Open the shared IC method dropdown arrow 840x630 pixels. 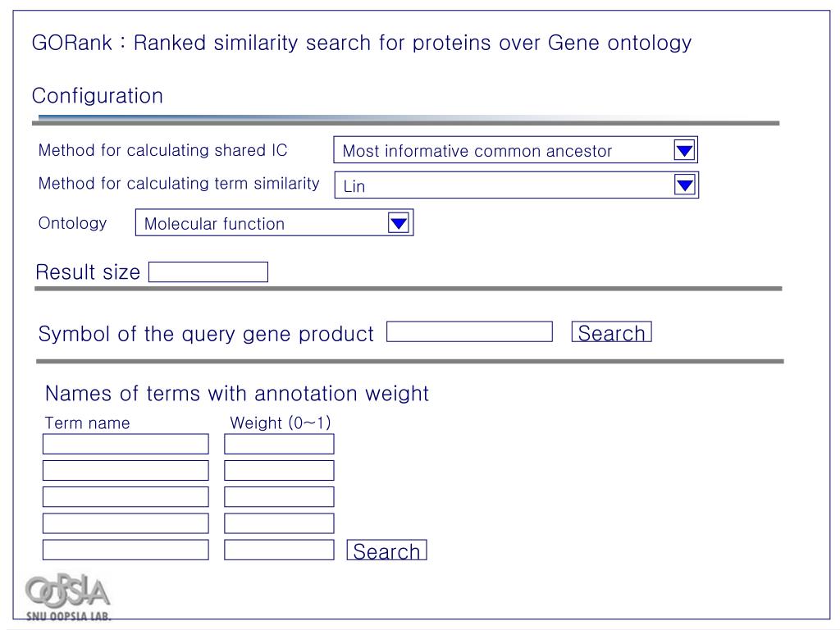684,150
